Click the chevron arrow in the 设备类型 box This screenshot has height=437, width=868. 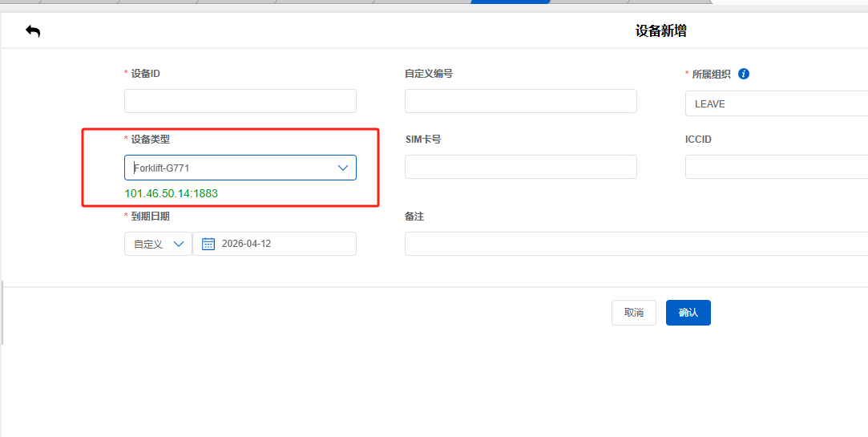[x=343, y=168]
